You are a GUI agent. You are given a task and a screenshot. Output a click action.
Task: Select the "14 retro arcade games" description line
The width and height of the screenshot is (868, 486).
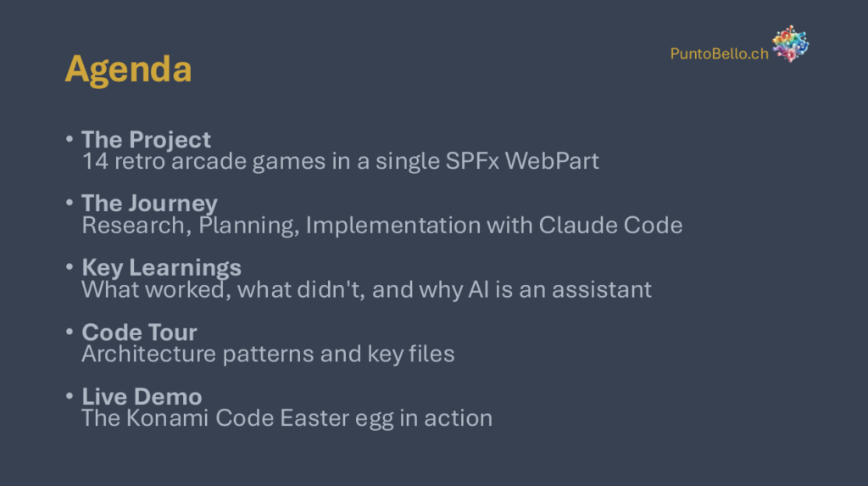click(x=340, y=160)
